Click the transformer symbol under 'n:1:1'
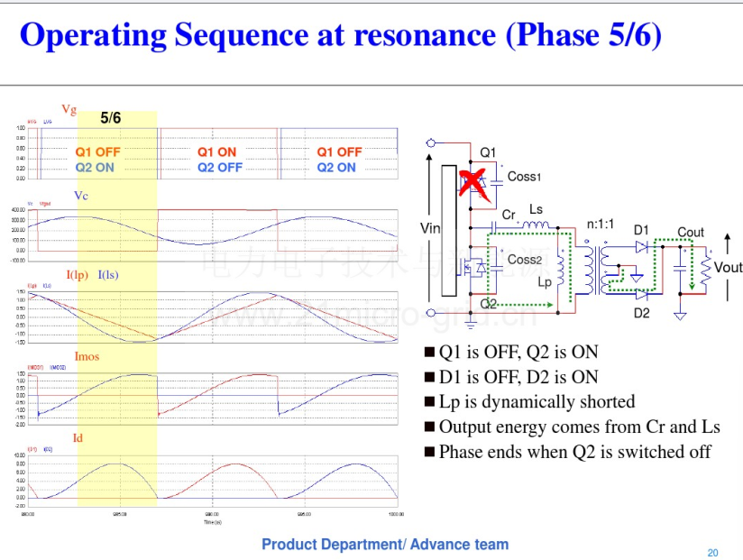 click(x=599, y=271)
